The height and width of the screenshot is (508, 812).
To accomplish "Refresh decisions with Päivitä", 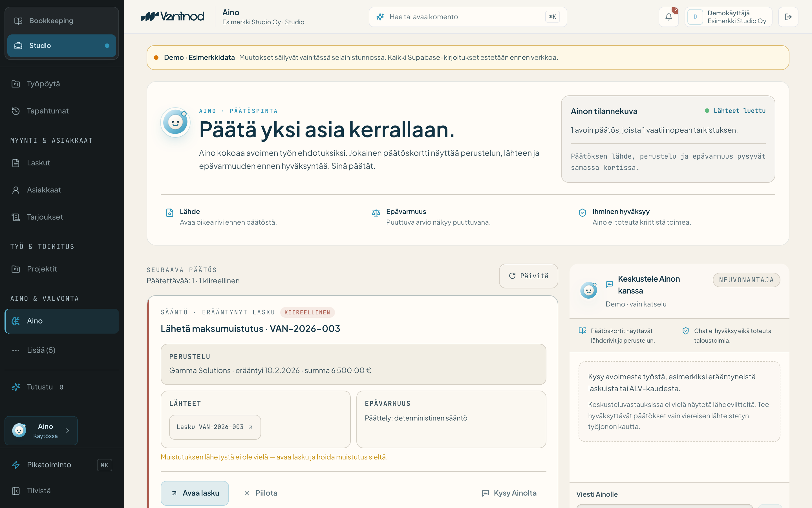I will [x=528, y=276].
